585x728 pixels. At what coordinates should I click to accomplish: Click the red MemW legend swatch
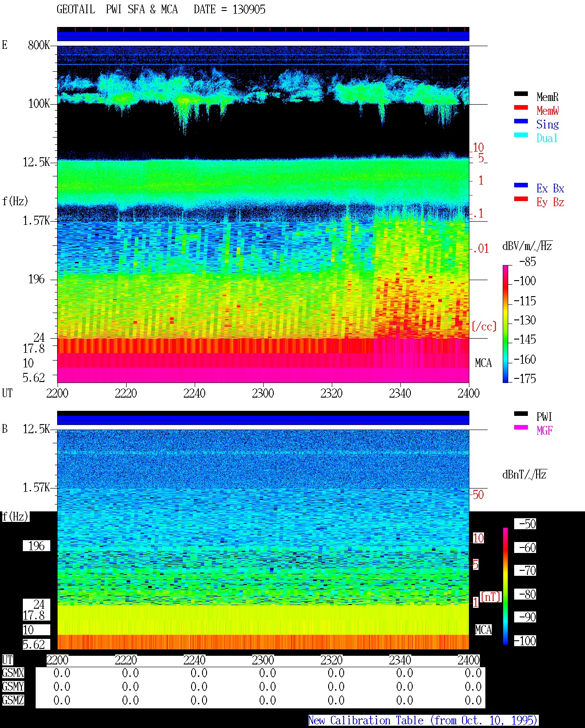pyautogui.click(x=521, y=107)
